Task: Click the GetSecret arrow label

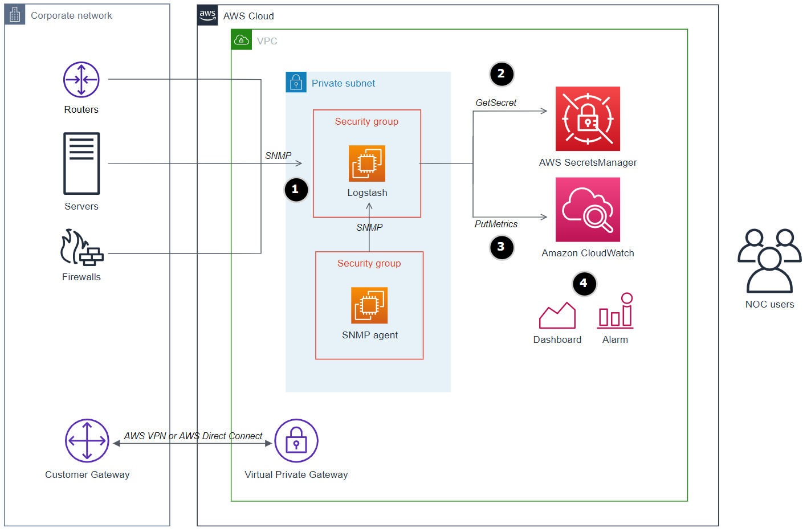Action: pyautogui.click(x=496, y=103)
